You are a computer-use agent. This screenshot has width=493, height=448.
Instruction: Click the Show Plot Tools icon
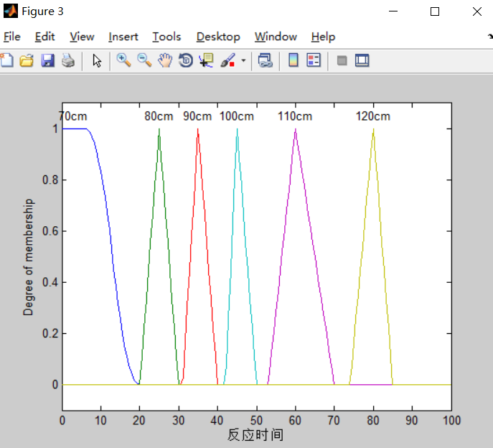[x=362, y=60]
